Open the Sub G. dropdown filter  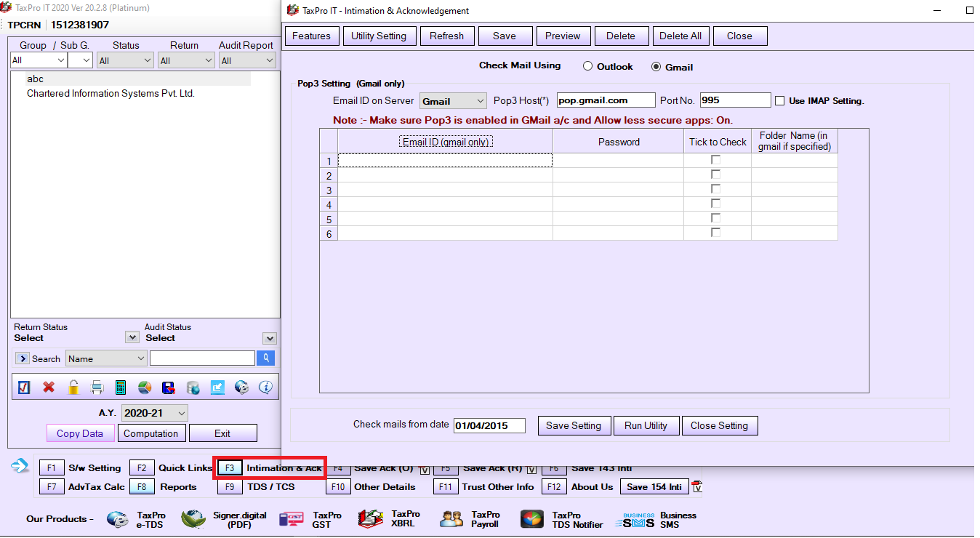[x=80, y=60]
